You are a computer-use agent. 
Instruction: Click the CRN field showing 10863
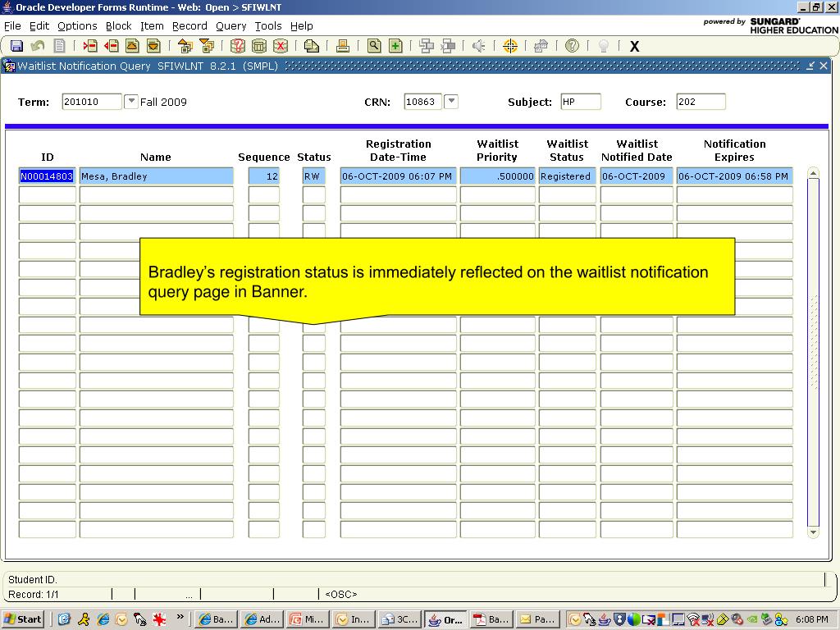[x=422, y=102]
